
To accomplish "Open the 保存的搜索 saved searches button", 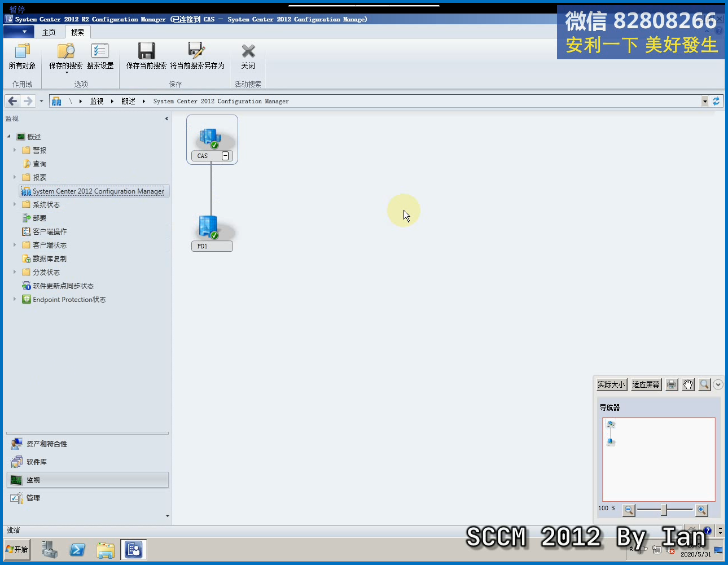I will 66,58.
